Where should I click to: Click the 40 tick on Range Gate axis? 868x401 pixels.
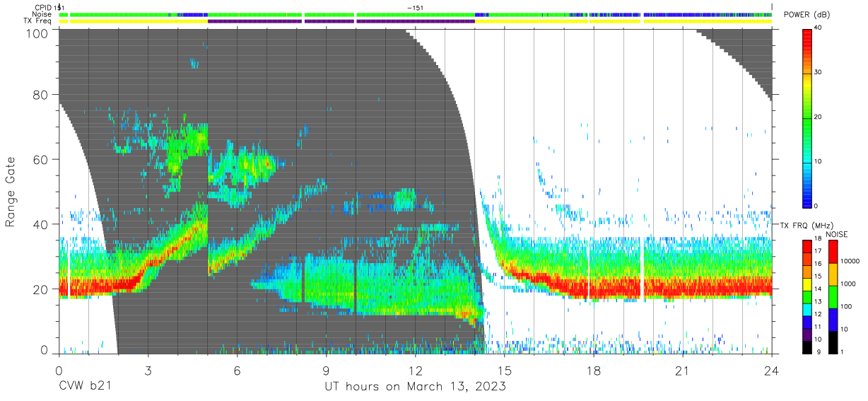(42, 224)
